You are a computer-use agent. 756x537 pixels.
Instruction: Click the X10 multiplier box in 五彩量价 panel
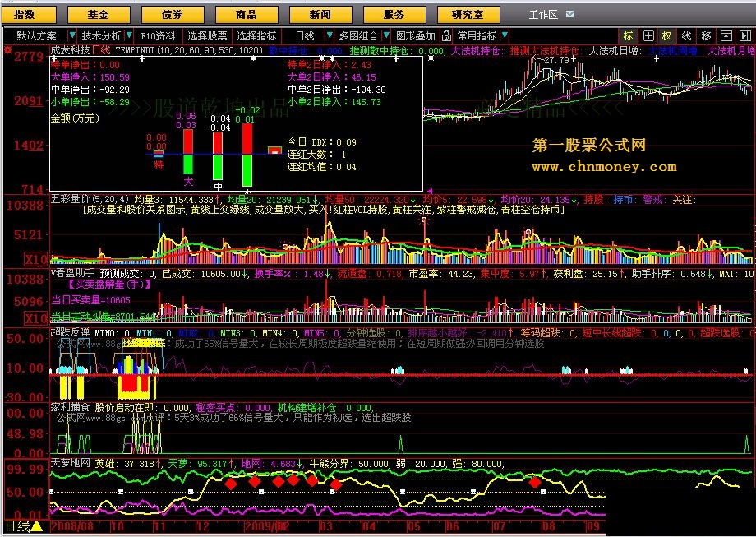coord(35,259)
